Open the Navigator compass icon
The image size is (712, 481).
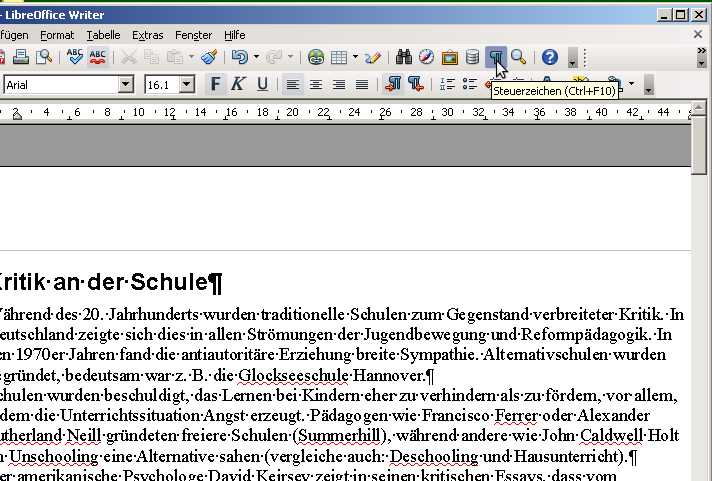(x=427, y=57)
